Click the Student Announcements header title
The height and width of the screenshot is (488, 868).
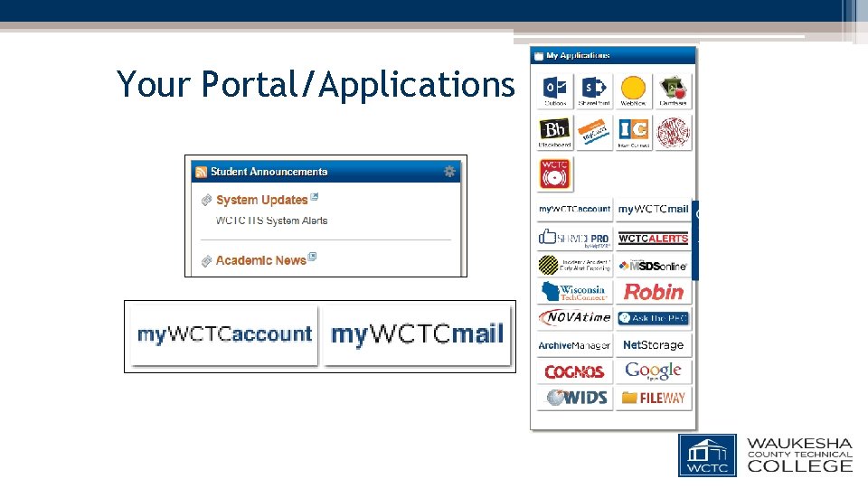click(269, 172)
